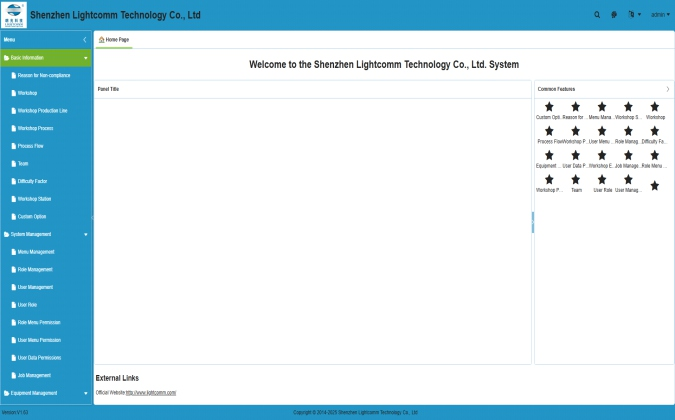Click the search magnifier icon in header
675x420 pixels.
(597, 15)
